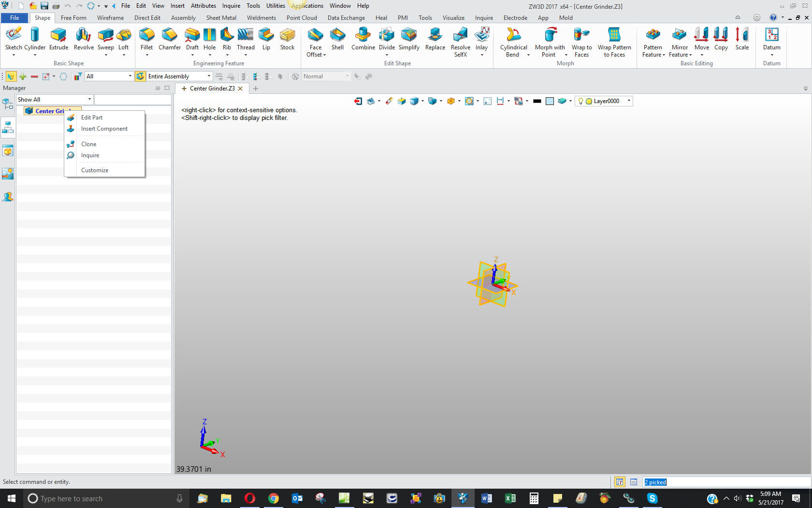The image size is (812, 508).
Task: Toggle the add-to-selection plus button
Action: (23, 76)
